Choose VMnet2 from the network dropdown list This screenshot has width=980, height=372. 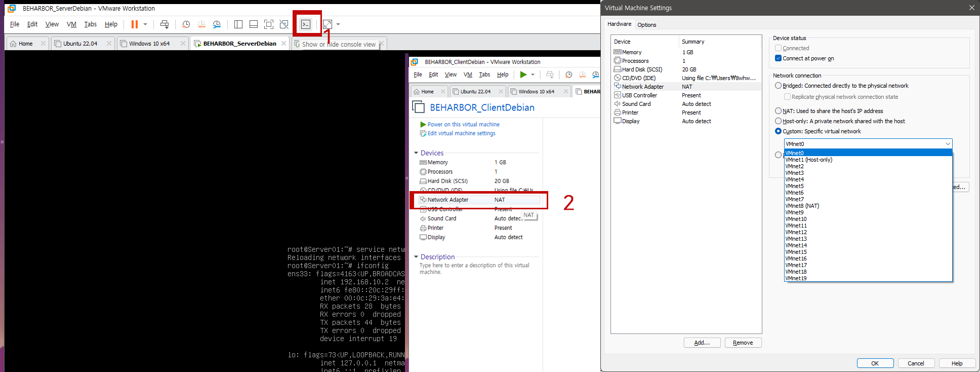868,166
